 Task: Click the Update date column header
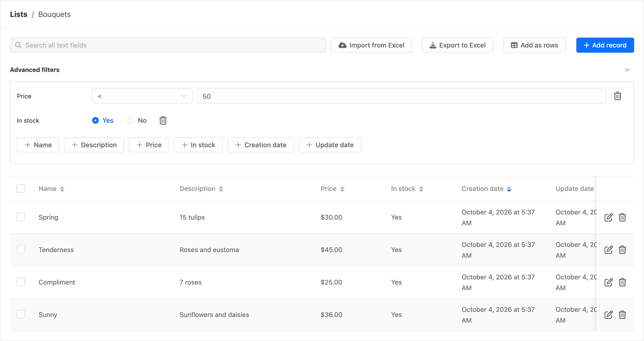click(574, 189)
